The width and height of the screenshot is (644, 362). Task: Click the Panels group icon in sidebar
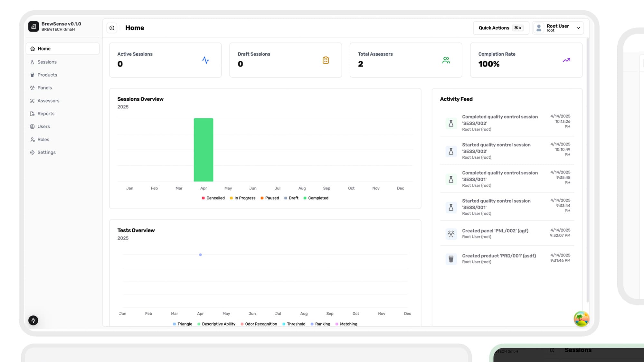32,88
